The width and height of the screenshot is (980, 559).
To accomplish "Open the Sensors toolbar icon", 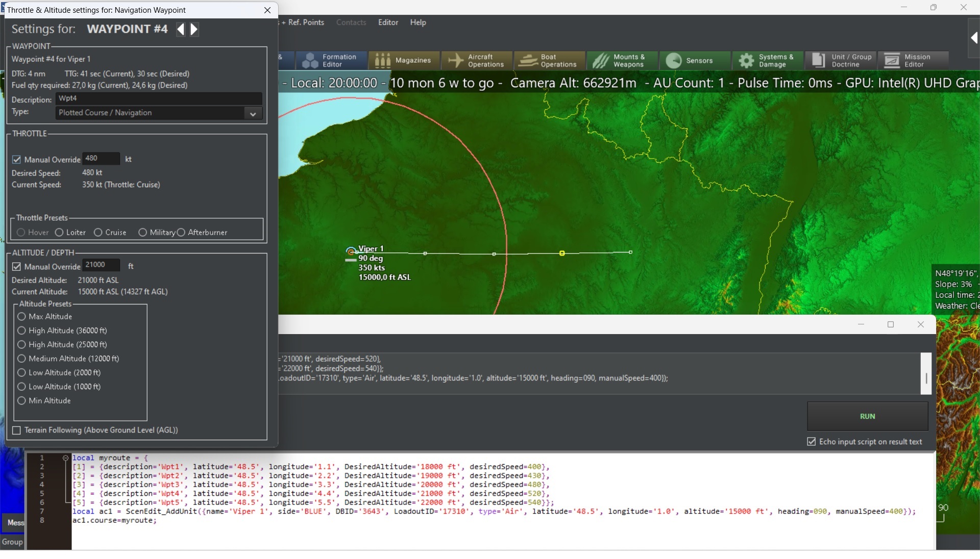I will tap(690, 61).
